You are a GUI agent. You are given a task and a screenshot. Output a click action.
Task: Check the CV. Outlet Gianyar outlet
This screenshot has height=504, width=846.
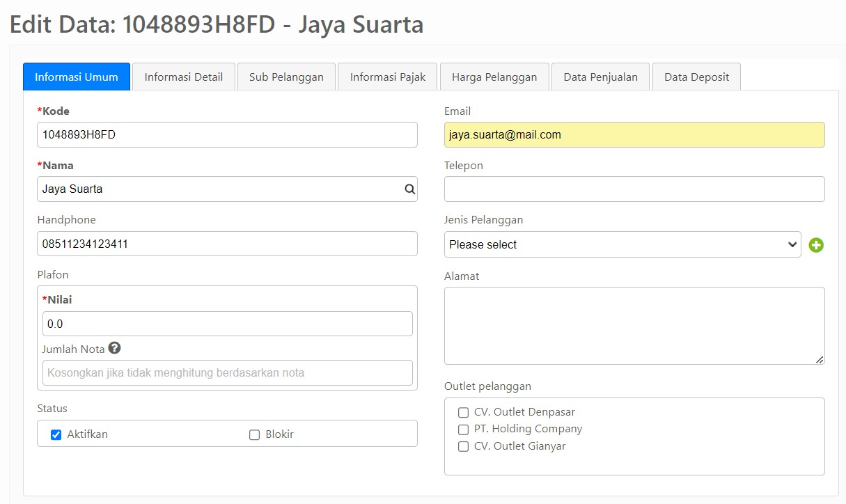click(x=463, y=447)
